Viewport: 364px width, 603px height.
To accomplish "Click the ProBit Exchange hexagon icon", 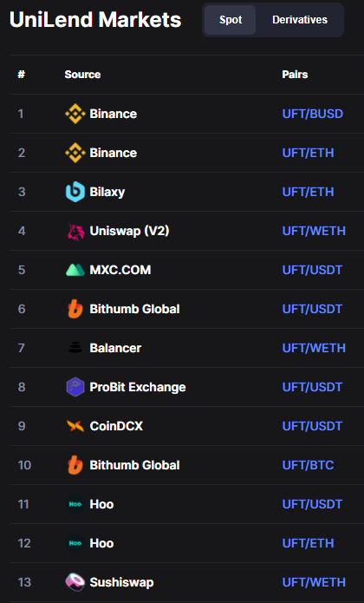I will point(75,387).
